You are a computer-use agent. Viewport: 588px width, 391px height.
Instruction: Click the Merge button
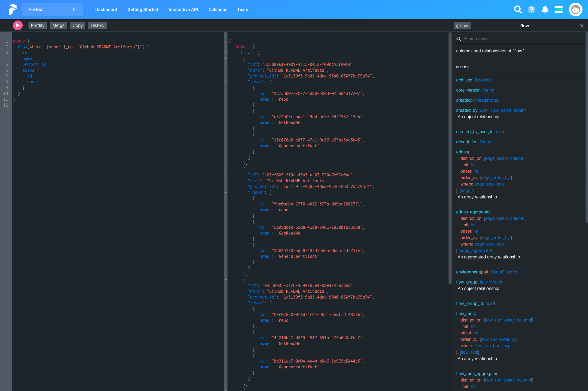click(59, 25)
